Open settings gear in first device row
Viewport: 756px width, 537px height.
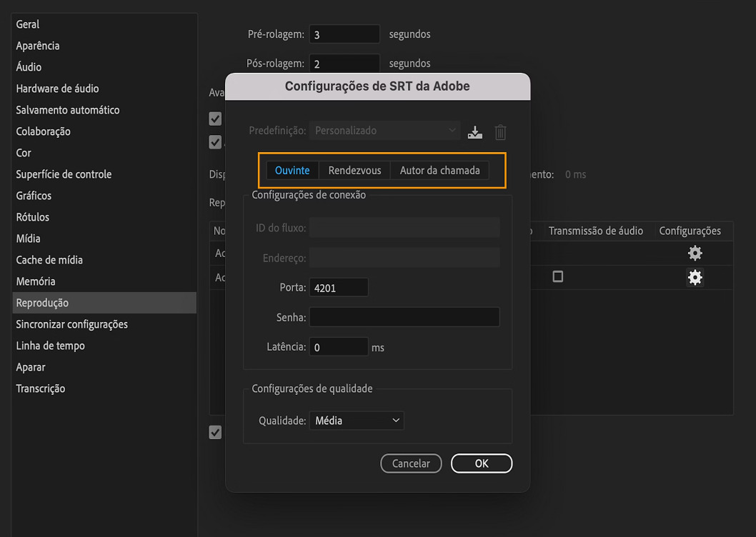[695, 253]
